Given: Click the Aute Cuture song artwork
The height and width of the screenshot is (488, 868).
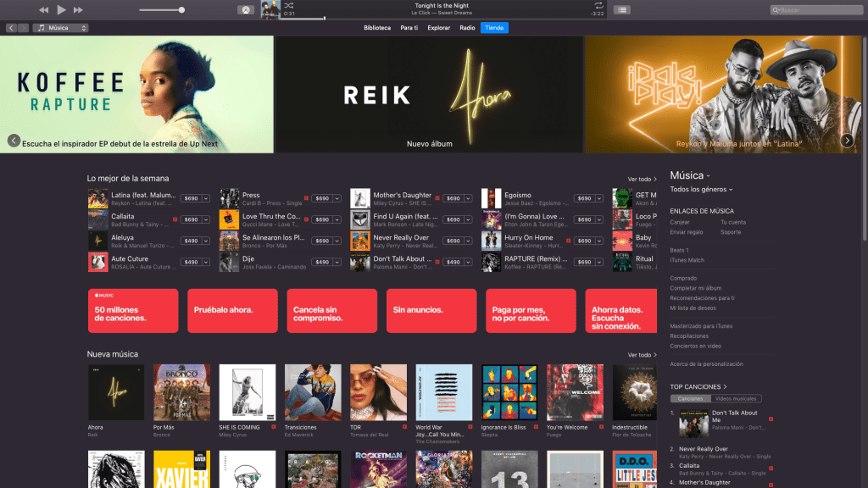Looking at the screenshot, I should point(98,263).
